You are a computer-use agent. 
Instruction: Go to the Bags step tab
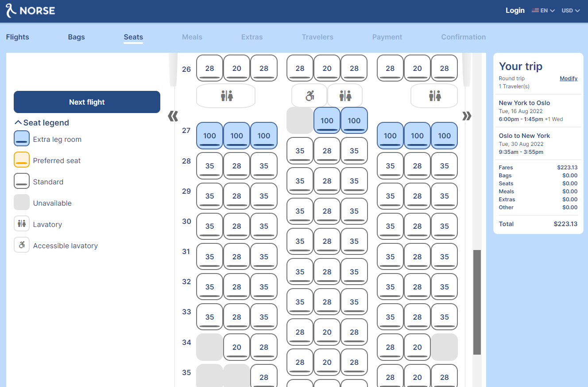pyautogui.click(x=76, y=37)
